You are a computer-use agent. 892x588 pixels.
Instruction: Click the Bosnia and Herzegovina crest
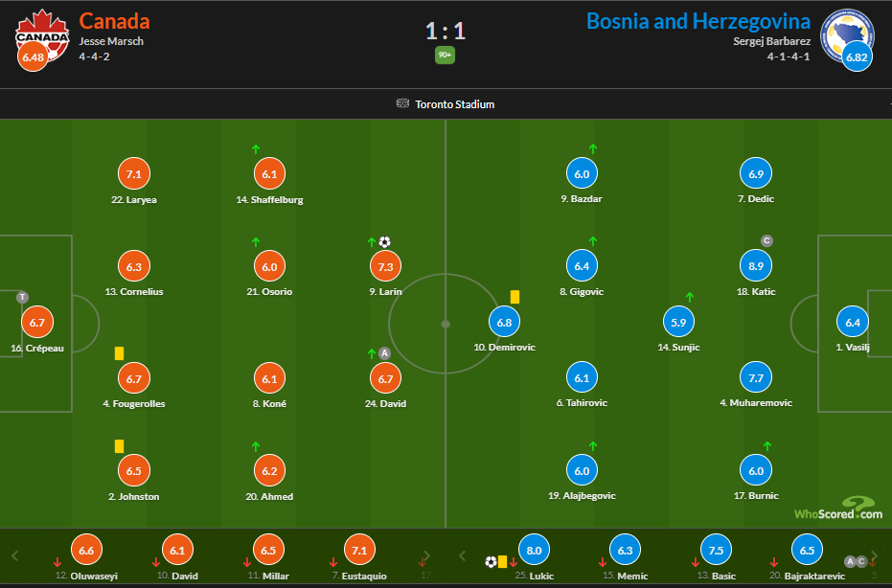coord(847,35)
